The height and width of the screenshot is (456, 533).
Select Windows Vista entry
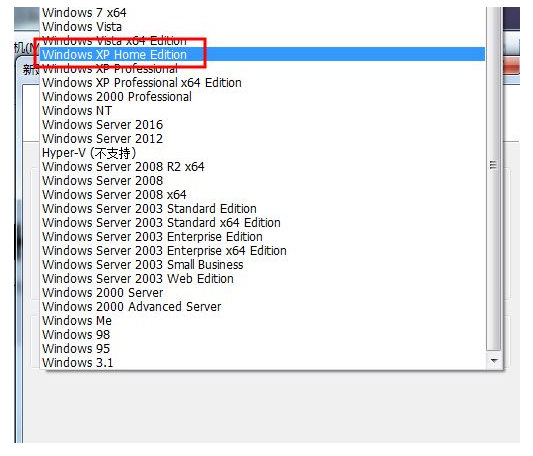tap(262, 27)
